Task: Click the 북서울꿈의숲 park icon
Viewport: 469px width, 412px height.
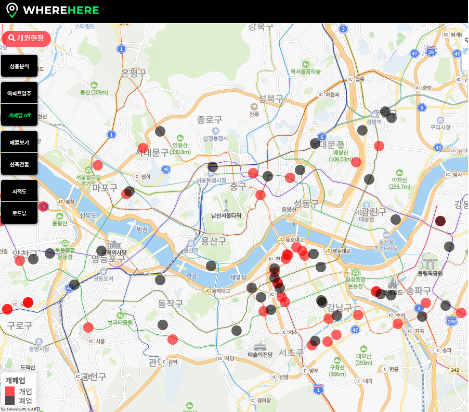Action: [306, 64]
